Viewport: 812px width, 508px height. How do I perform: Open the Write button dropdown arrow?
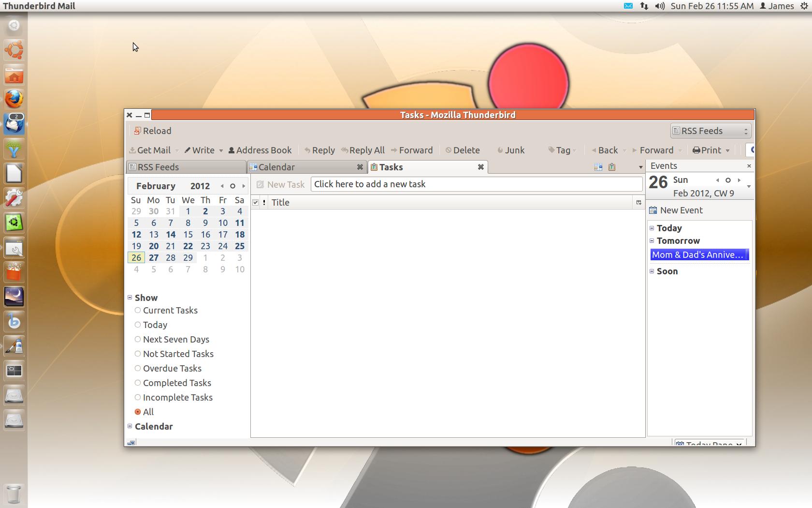pyautogui.click(x=221, y=150)
